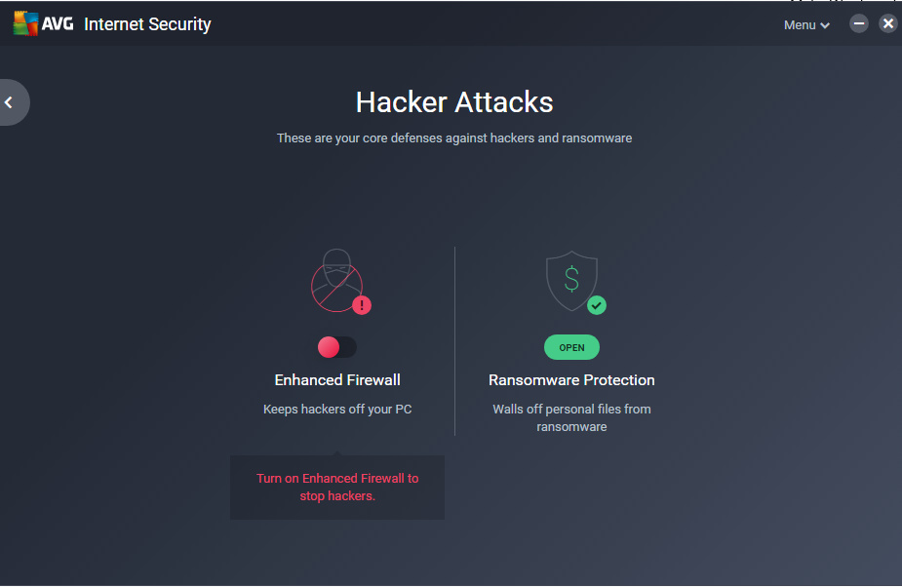Click the red exclamation warning badge

tap(362, 305)
